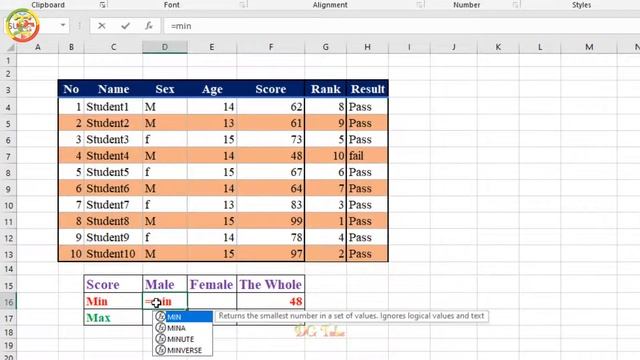This screenshot has height=360, width=640.
Task: Select Student9 age cell 14
Action: (x=212, y=238)
